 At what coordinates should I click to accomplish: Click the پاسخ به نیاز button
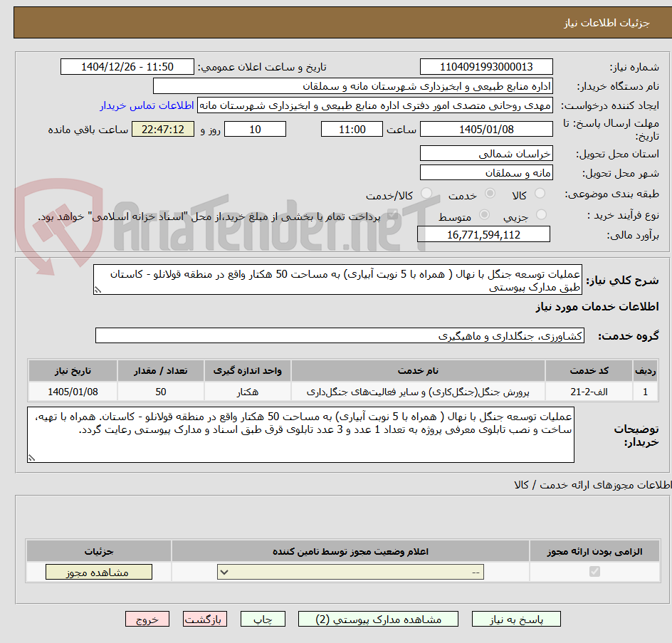tap(516, 620)
